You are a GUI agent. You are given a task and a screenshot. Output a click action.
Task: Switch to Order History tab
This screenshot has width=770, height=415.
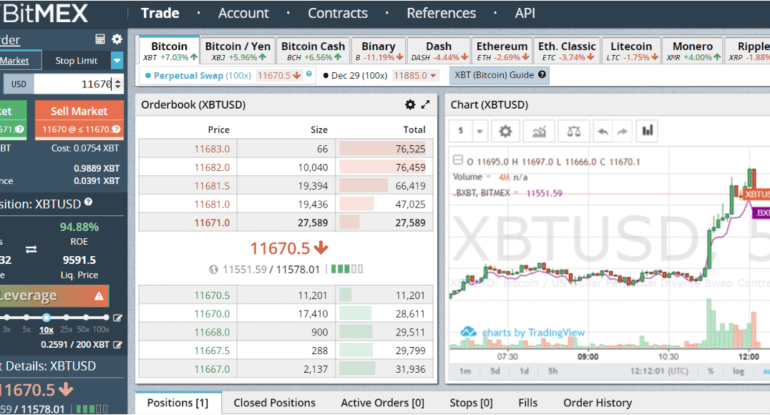[598, 403]
